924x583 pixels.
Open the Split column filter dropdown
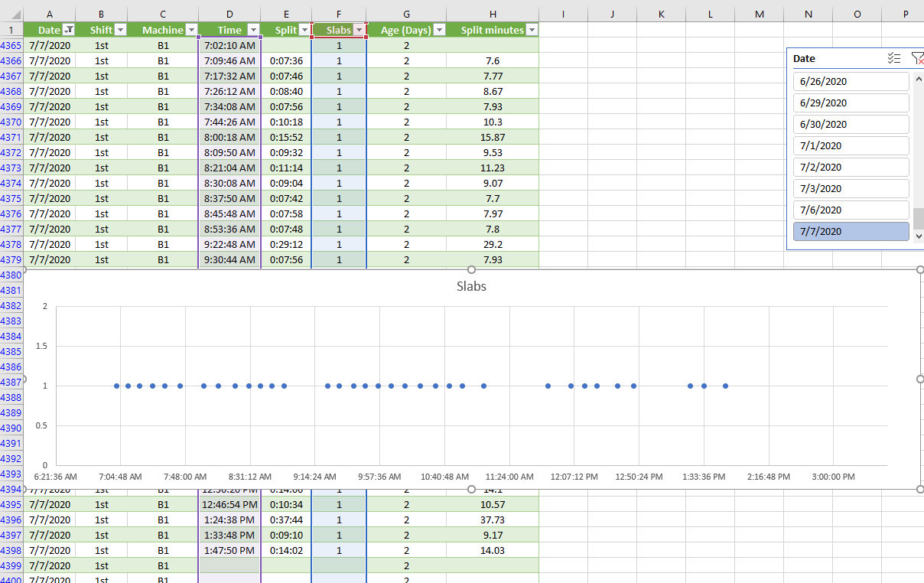click(x=304, y=30)
